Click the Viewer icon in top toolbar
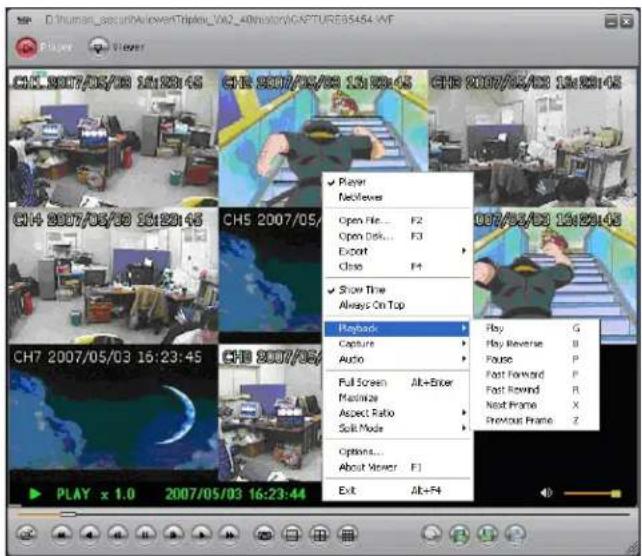The height and width of the screenshot is (556, 642). [x=98, y=45]
